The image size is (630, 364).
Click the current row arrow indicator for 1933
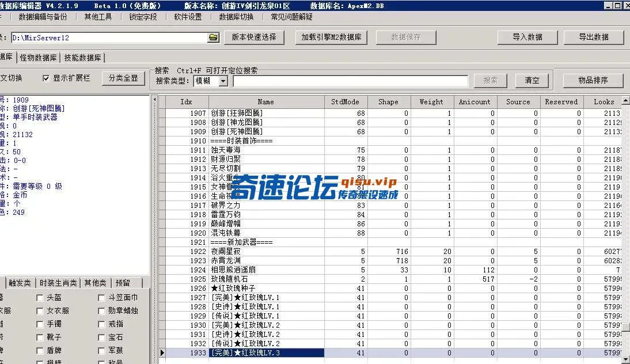tap(162, 352)
